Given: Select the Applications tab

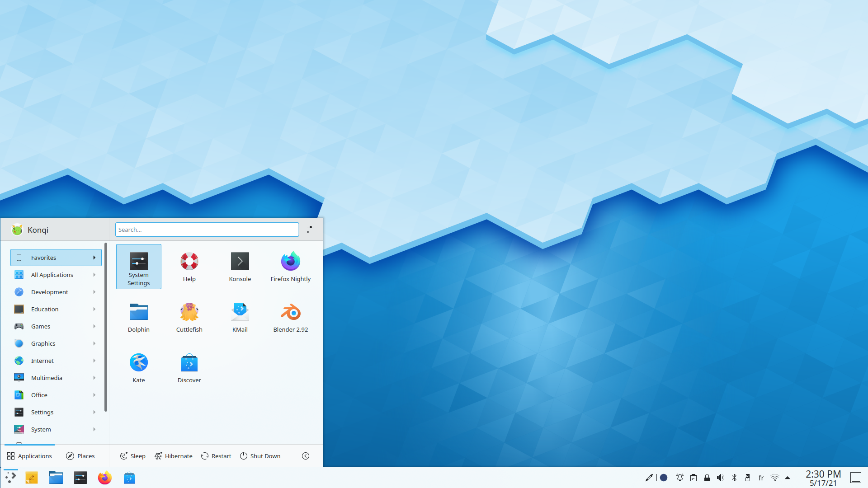Looking at the screenshot, I should (30, 456).
